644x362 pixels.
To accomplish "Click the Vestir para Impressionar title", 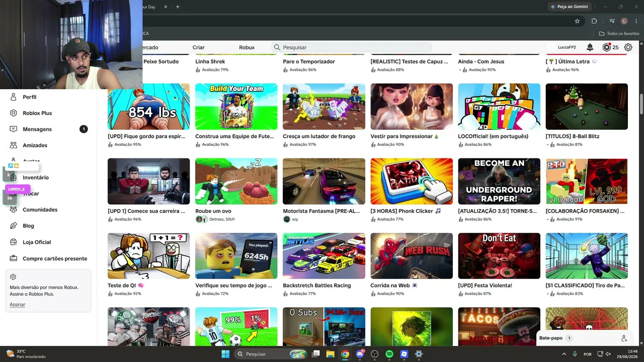I will tap(405, 136).
